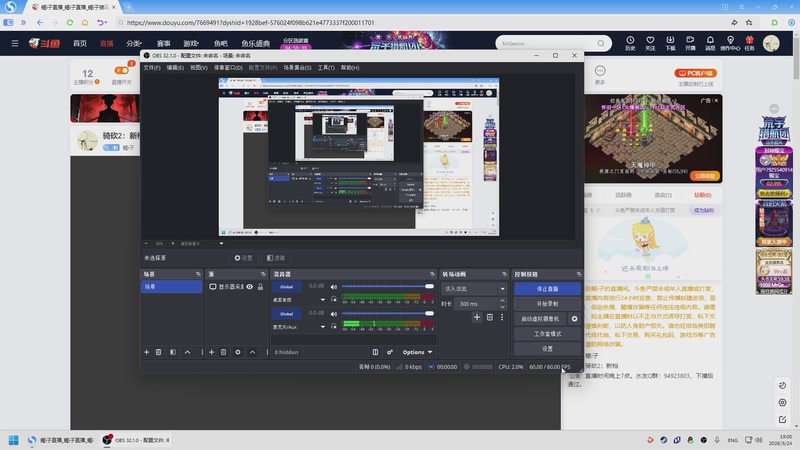Open the mixer Options dropdown
The image size is (800, 450).
click(x=417, y=352)
